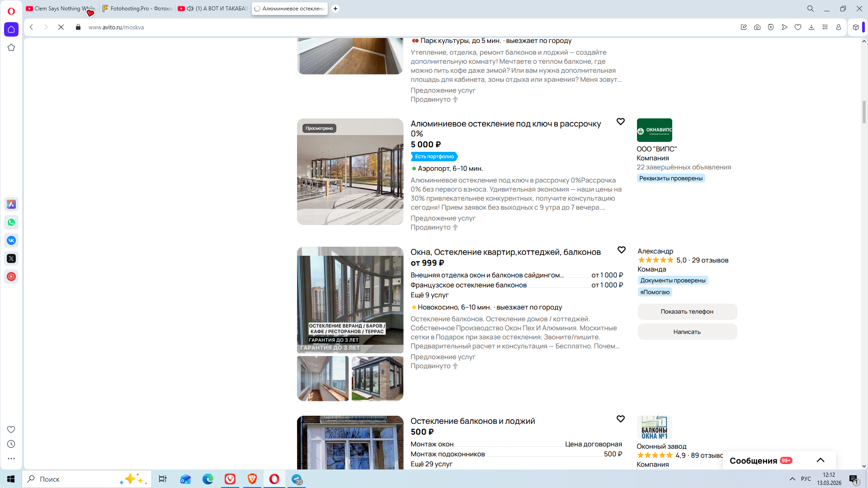Open Aria AI sidebar icon

tap(11, 204)
